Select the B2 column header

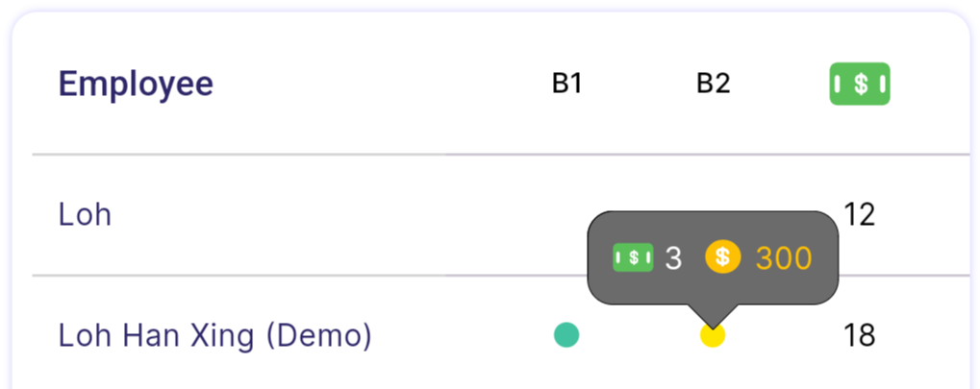pos(713,85)
